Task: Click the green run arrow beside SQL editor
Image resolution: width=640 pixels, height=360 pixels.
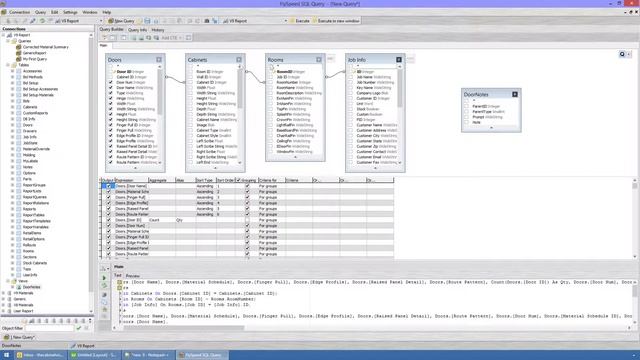Action: tap(104, 278)
